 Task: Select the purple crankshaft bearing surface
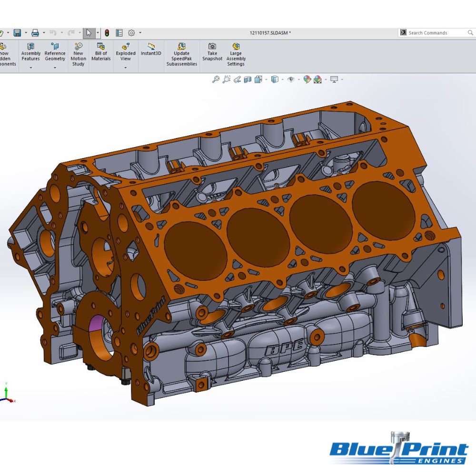pyautogui.click(x=98, y=323)
